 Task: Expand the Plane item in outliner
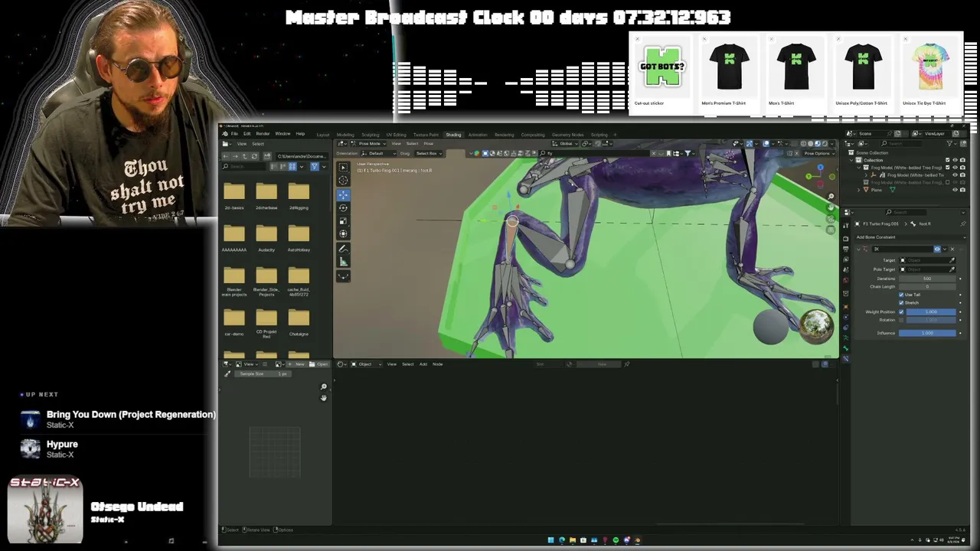[x=859, y=190]
